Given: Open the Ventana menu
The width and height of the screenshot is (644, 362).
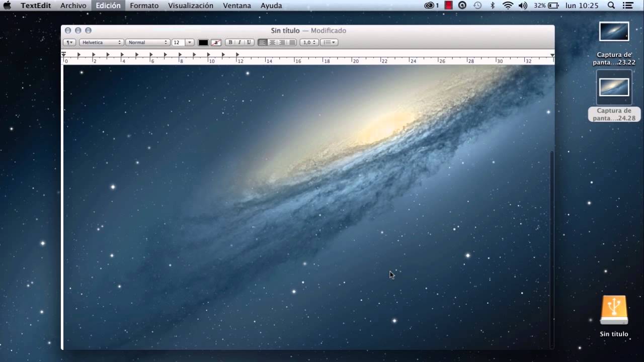Looking at the screenshot, I should pos(237,6).
